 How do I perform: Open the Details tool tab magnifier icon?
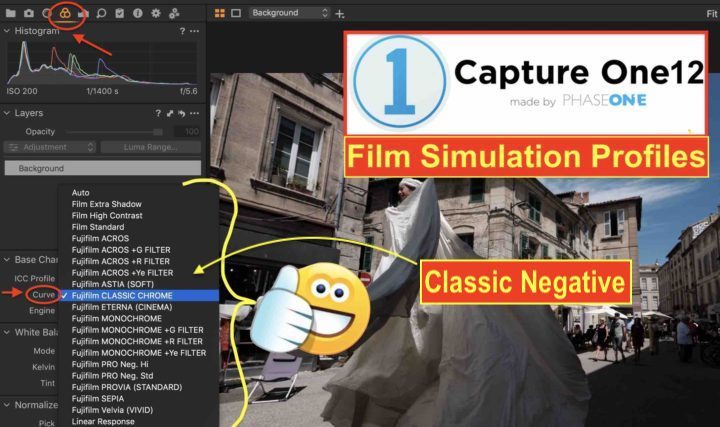click(x=101, y=13)
